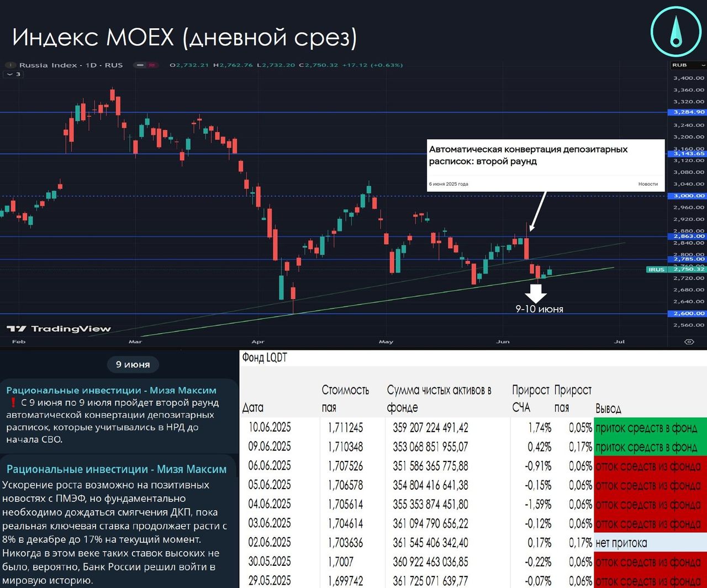Click the current price 2,750.32 label
Image resolution: width=707 pixels, height=588 pixels.
pyautogui.click(x=688, y=270)
